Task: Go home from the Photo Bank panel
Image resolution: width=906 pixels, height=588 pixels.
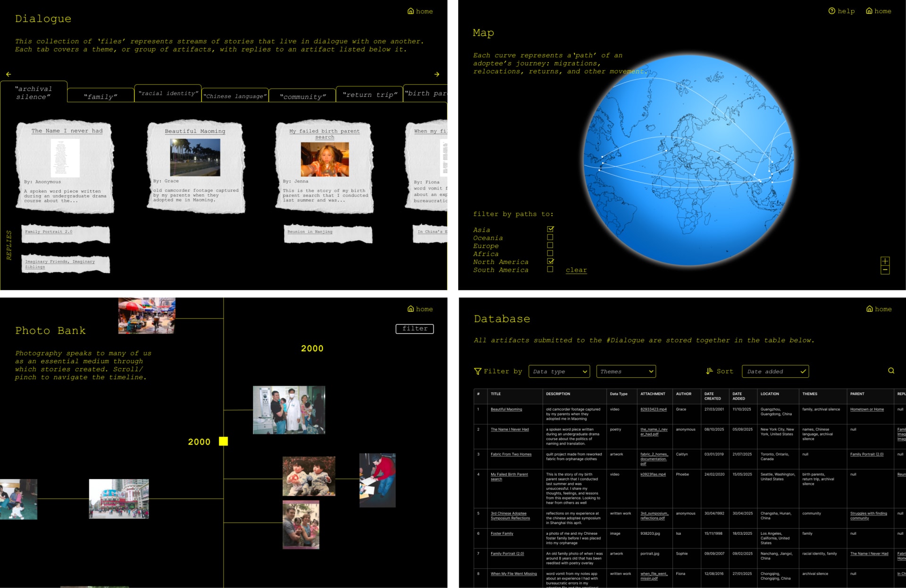Action: point(420,309)
